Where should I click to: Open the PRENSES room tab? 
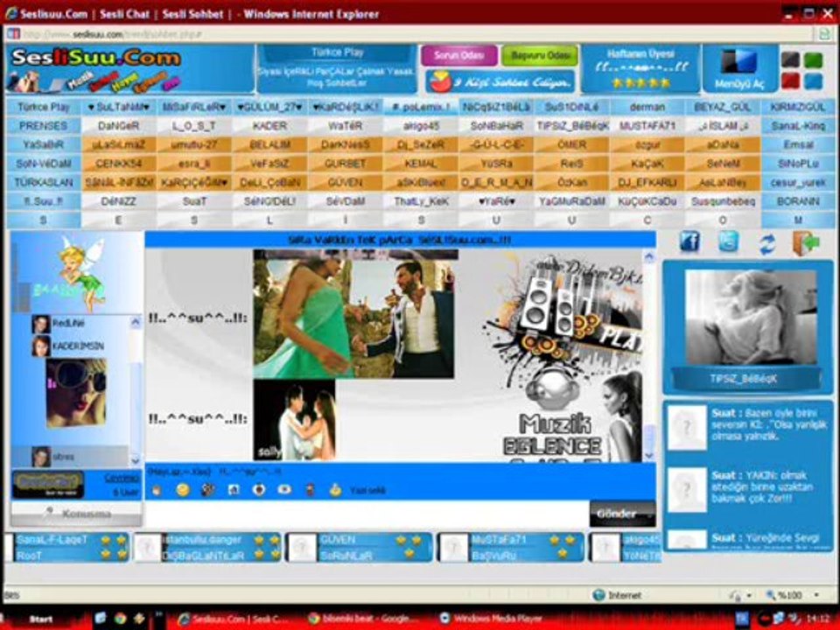coord(44,126)
